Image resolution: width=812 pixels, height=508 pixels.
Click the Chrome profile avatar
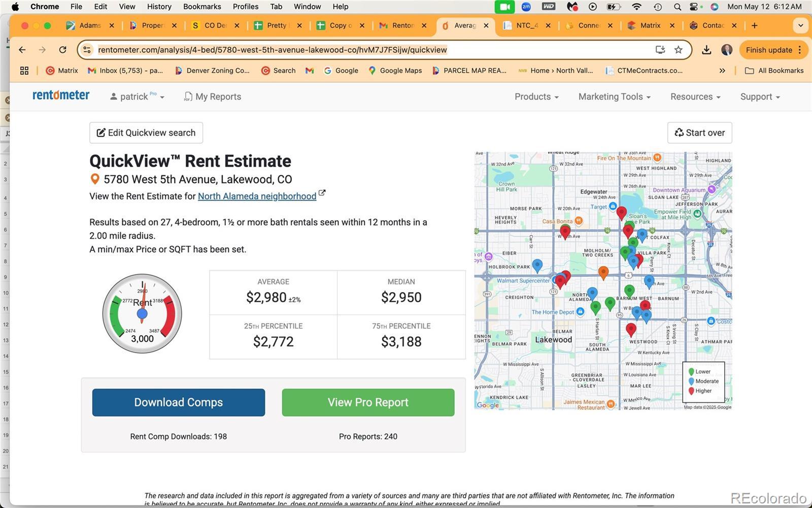(727, 50)
